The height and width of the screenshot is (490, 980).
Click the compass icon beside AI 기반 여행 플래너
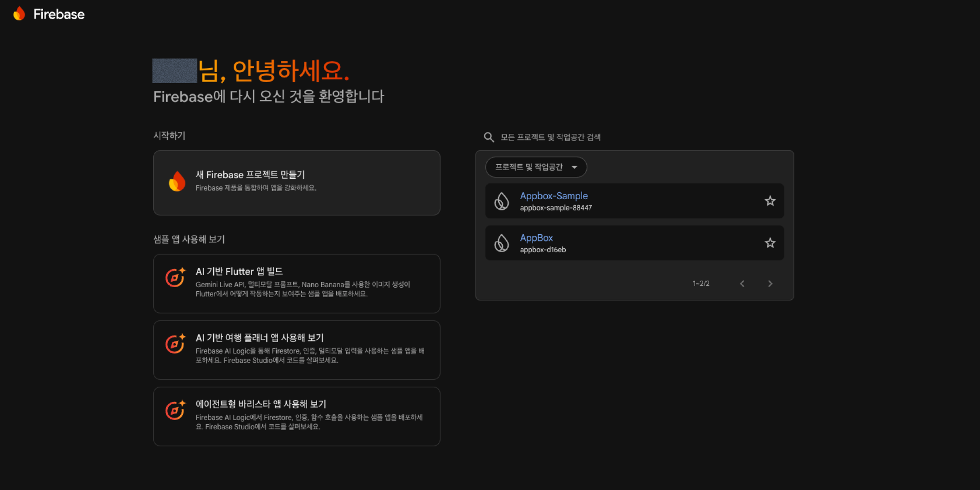(176, 343)
